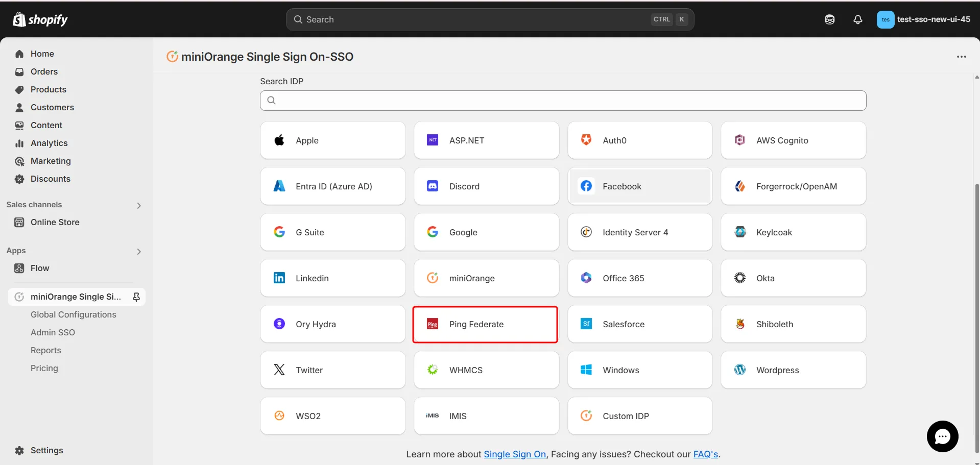The image size is (980, 465).
Task: Choose the Auth0 icon
Action: [586, 140]
